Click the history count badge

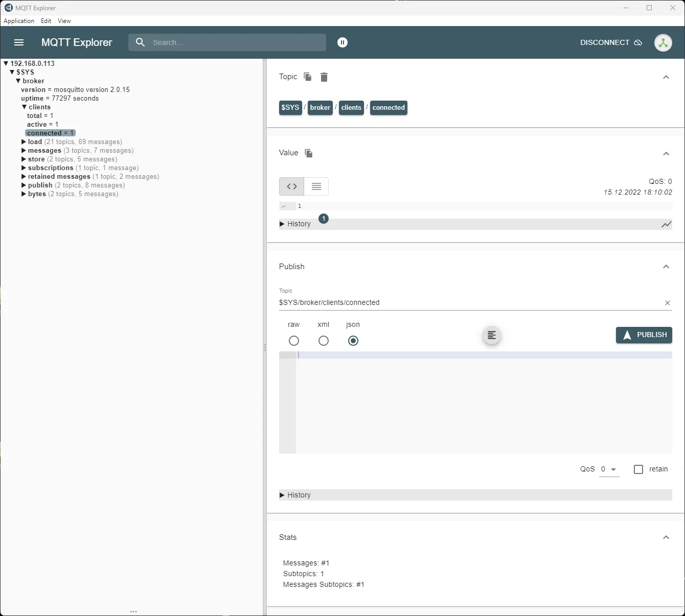coord(324,219)
